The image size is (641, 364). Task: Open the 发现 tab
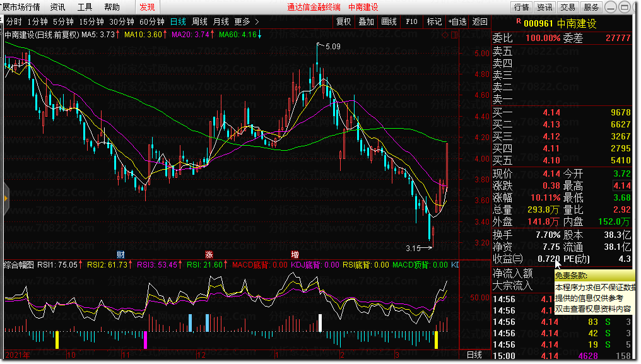tap(147, 7)
